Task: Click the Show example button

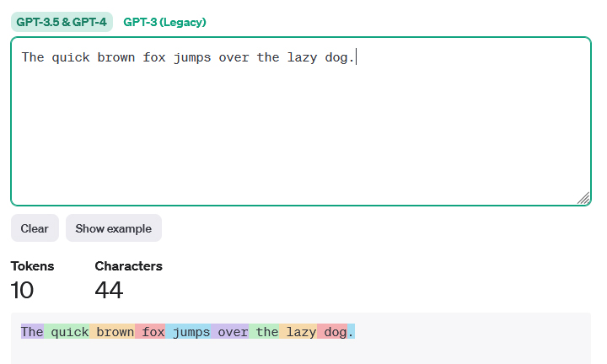Action: pyautogui.click(x=114, y=228)
